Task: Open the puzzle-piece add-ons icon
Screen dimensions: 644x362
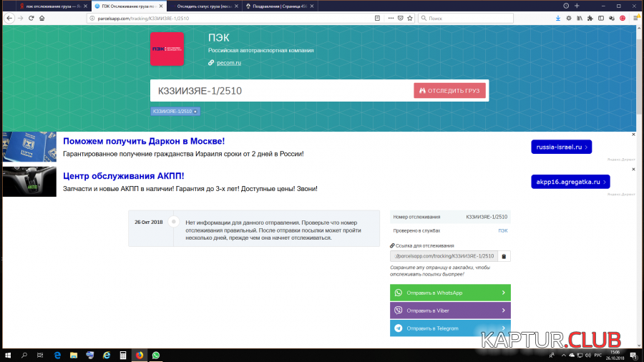Action: coord(590,18)
